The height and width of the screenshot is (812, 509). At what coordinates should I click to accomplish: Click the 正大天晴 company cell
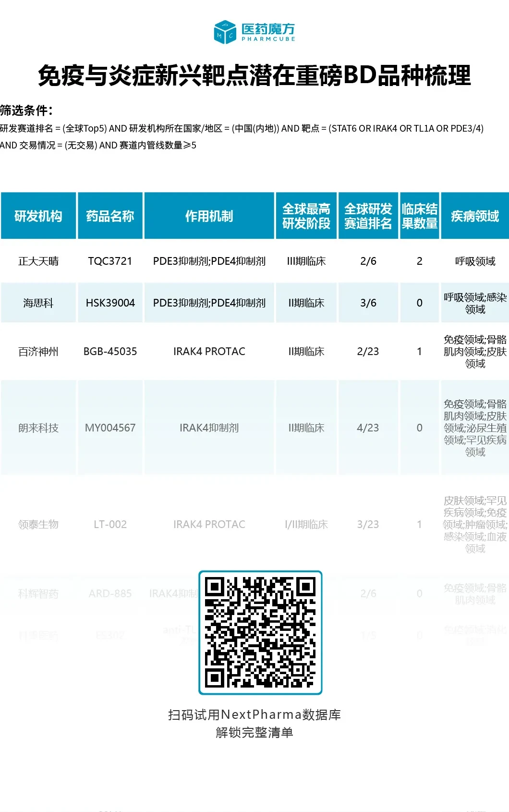tap(38, 261)
